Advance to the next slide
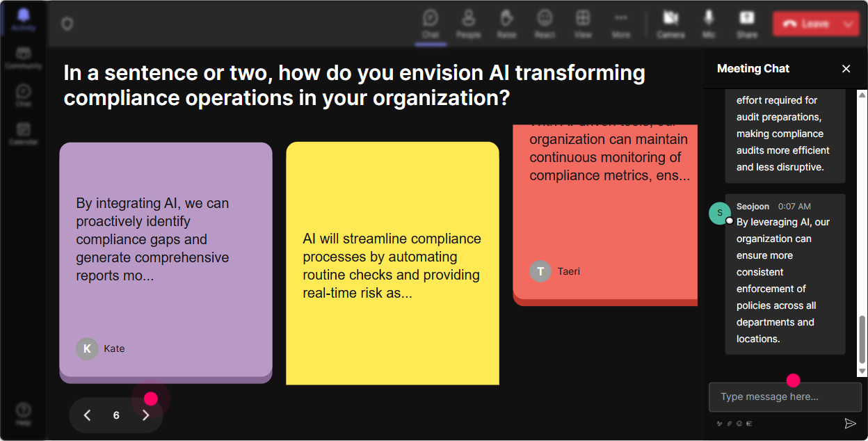 (x=145, y=415)
